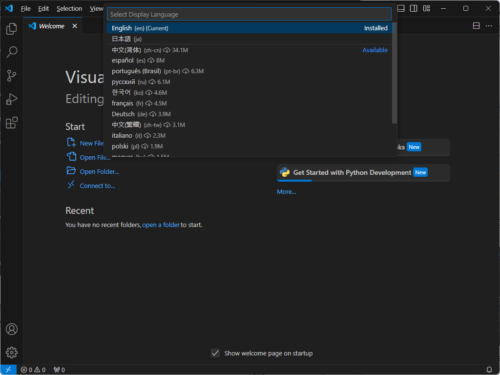
Task: Click the language list scrollbar
Action: click(x=394, y=73)
